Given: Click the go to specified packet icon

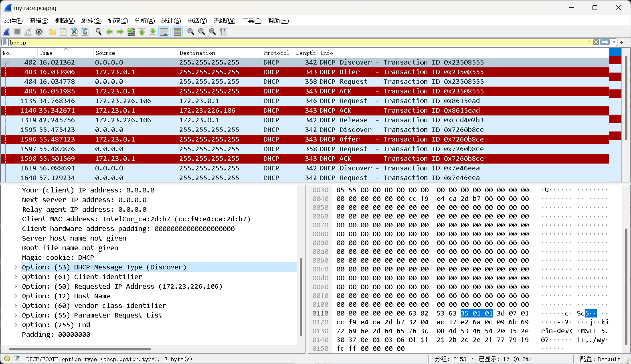Looking at the screenshot, I should tap(131, 32).
